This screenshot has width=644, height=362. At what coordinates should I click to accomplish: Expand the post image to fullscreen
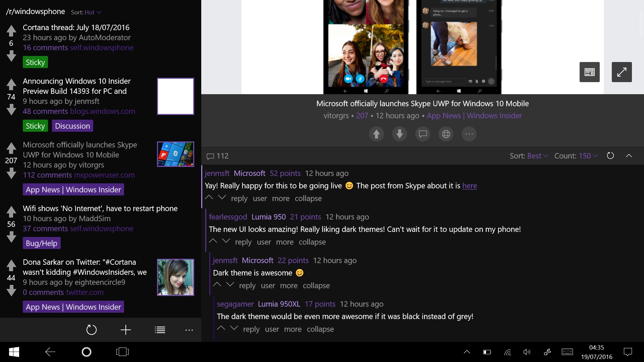pos(622,72)
